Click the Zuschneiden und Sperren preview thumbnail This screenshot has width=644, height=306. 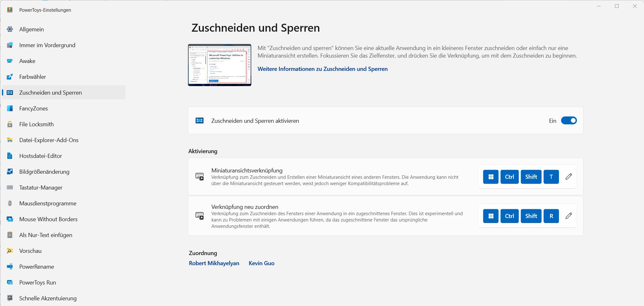(x=220, y=65)
